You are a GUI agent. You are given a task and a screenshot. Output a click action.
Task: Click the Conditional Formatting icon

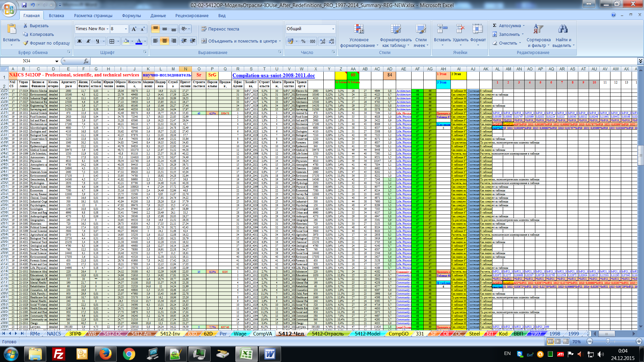[359, 29]
